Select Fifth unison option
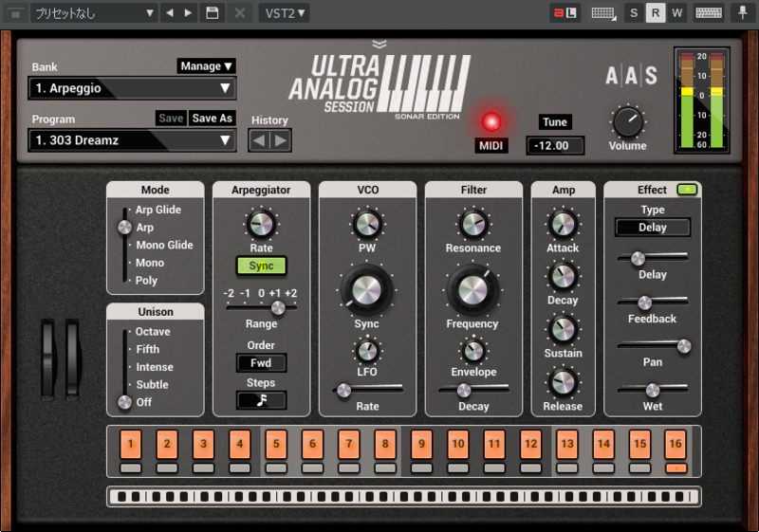The image size is (759, 532). coord(147,349)
